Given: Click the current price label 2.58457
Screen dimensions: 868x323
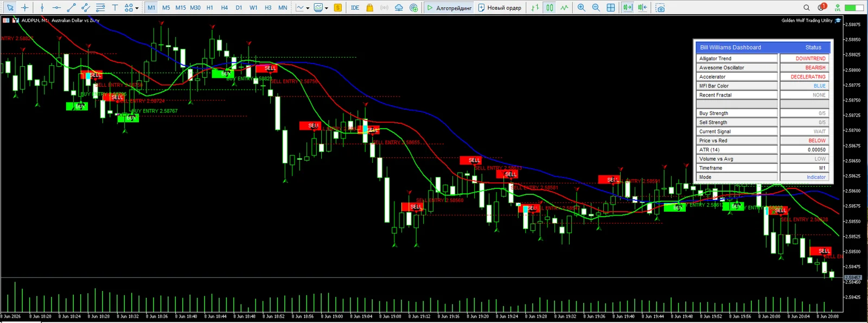Looking at the screenshot, I should tap(853, 277).
